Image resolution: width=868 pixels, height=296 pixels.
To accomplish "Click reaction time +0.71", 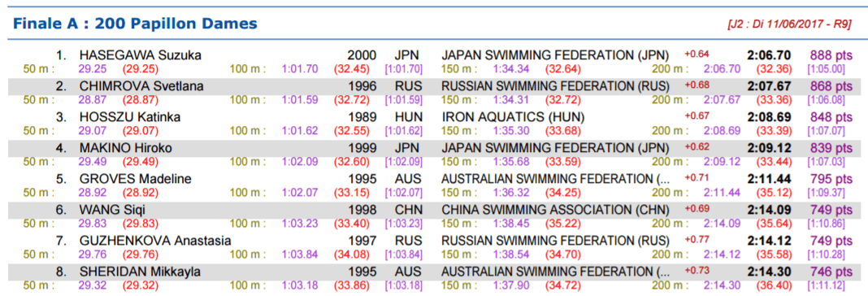I will (697, 178).
